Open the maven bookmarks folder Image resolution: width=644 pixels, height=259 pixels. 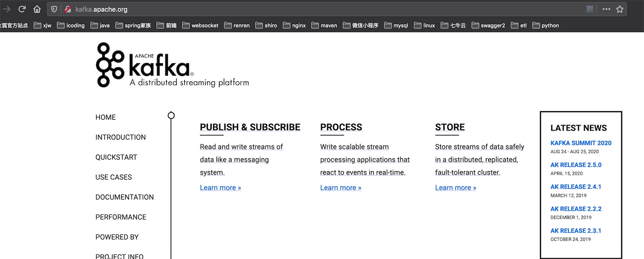pos(324,25)
